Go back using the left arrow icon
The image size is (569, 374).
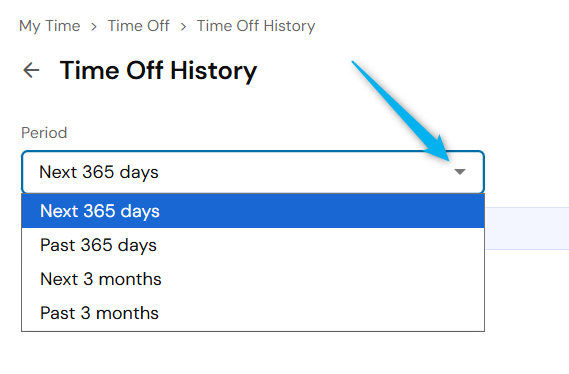(31, 70)
